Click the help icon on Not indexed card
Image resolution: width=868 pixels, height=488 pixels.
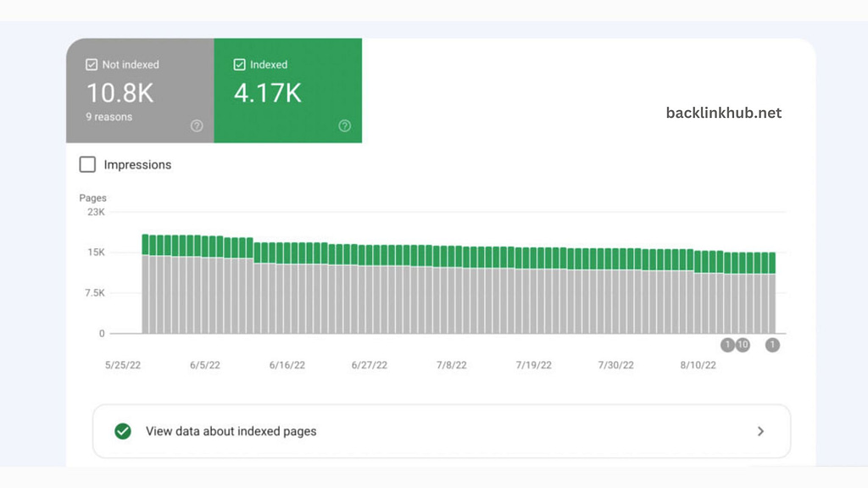(196, 125)
